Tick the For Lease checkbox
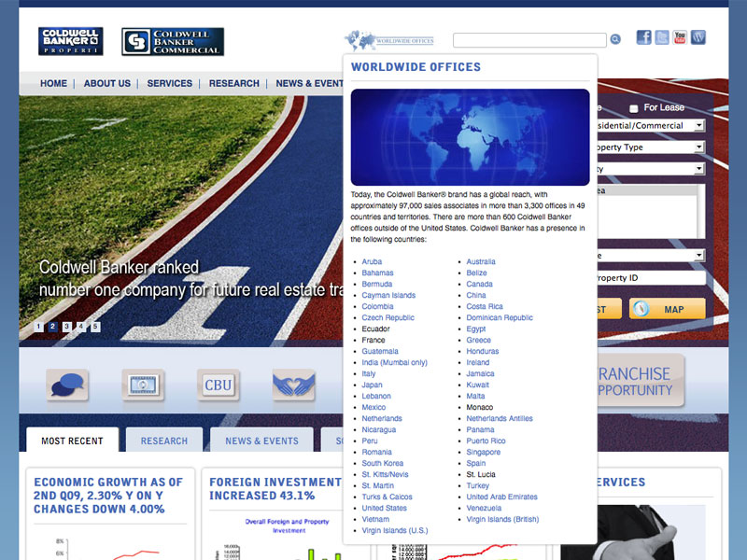The width and height of the screenshot is (747, 560). pos(634,108)
